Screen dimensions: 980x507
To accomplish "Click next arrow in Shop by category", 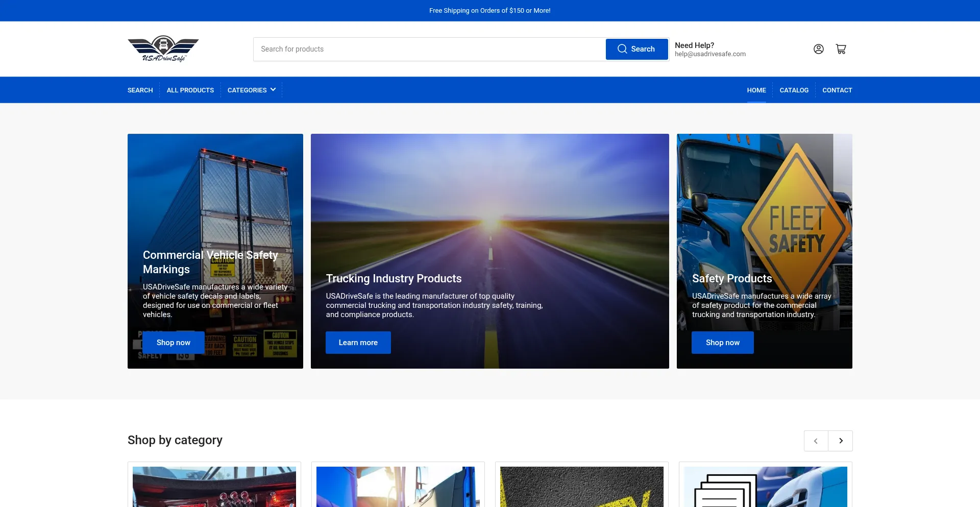I will point(841,441).
